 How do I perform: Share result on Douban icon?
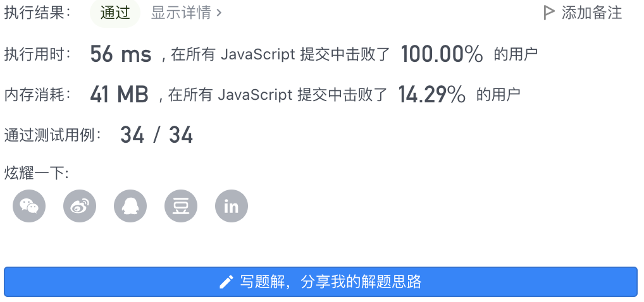181,206
